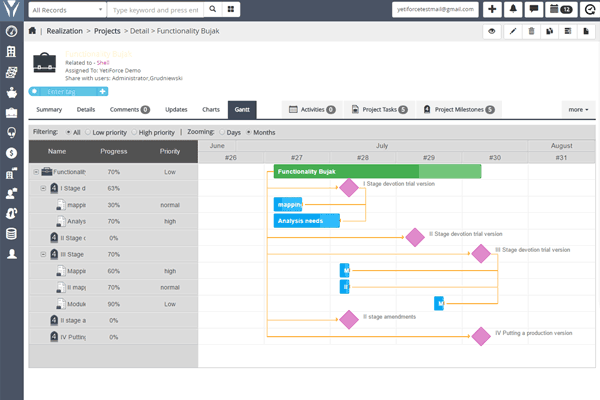Viewport: 600px width, 400px height.
Task: Click the trash delete icon
Action: (x=530, y=32)
